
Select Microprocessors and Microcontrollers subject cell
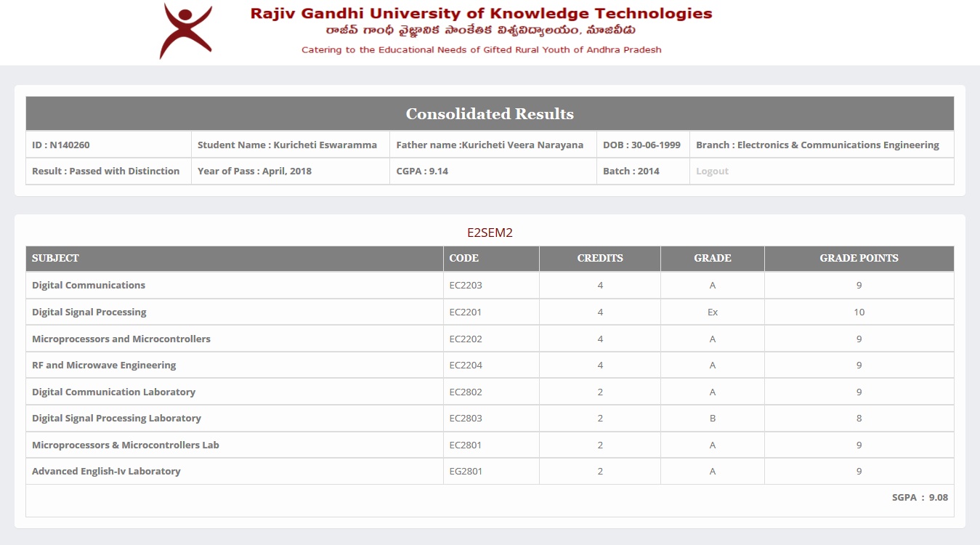[235, 339]
